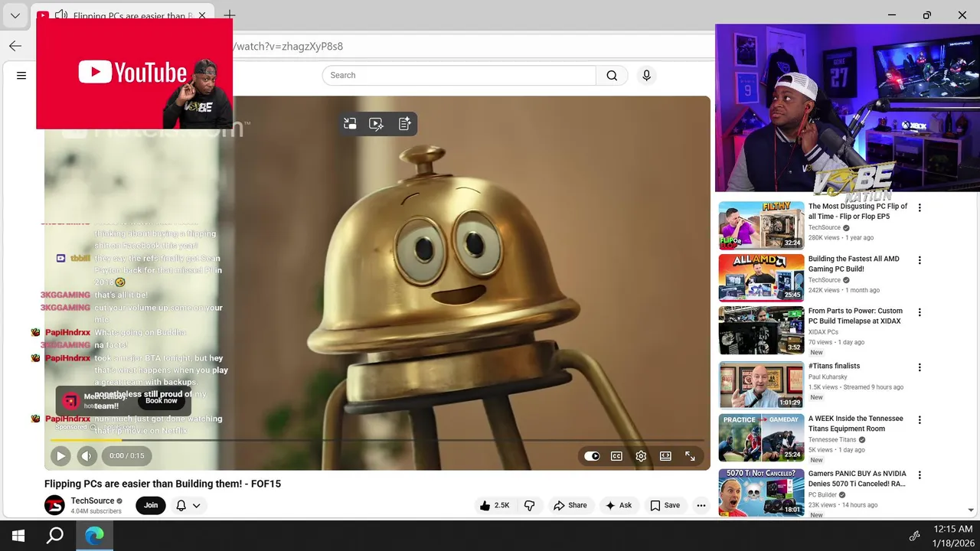Open Building the Fastest All AMD thumbnail
980x551 pixels.
[761, 278]
